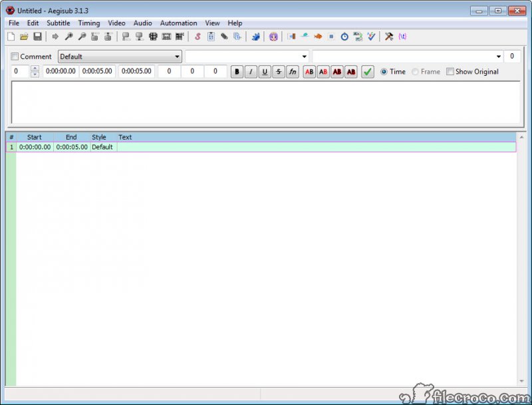Viewport: 532px width, 405px height.
Task: Open the Timing menu
Action: point(89,23)
